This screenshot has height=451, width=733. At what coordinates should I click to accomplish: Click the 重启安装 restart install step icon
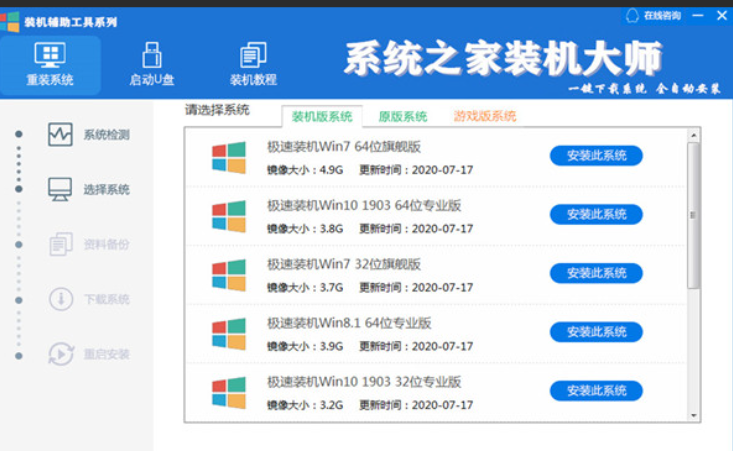tap(61, 354)
